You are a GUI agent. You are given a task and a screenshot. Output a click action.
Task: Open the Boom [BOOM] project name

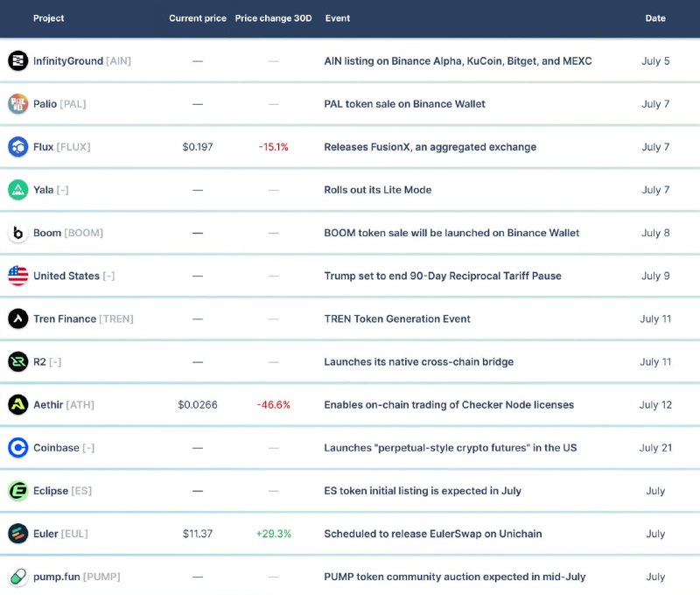click(68, 233)
